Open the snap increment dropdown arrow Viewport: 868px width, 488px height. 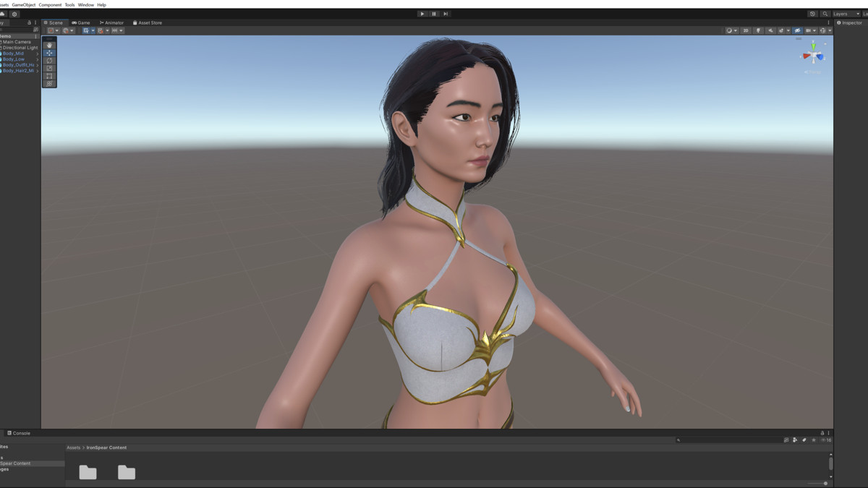coord(121,30)
